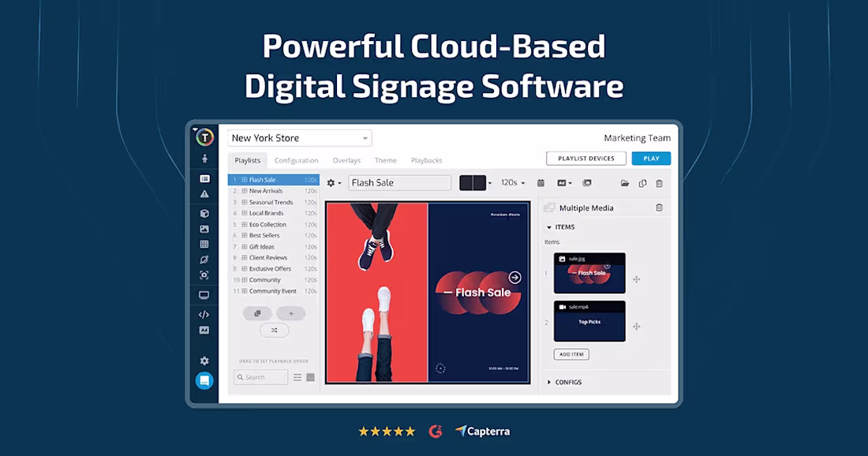
Task: Select the Best Sellers page row
Action: (274, 235)
